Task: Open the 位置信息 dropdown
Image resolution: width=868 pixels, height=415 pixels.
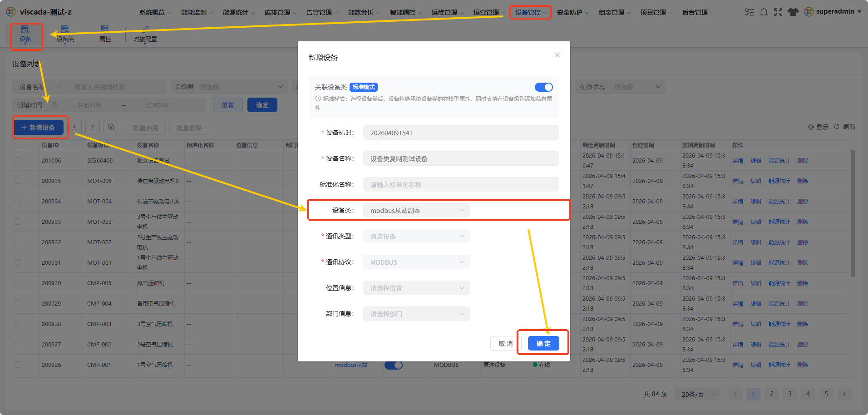Action: tap(416, 288)
